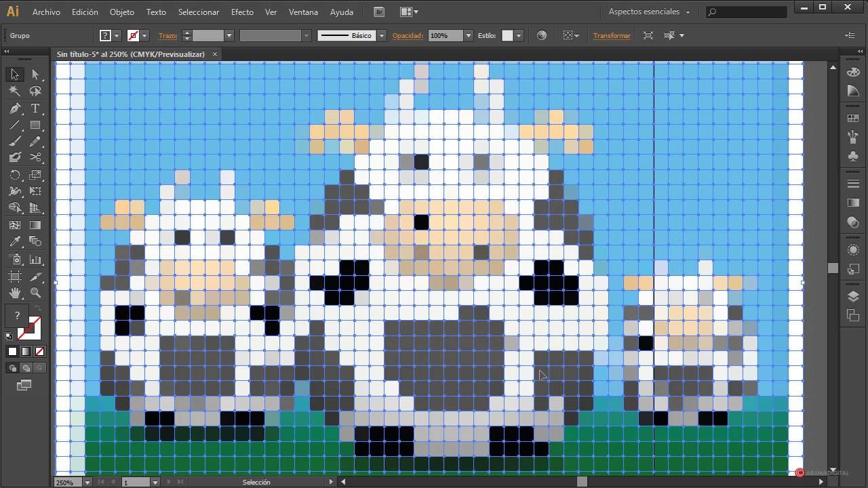Click the Transformar link

(x=612, y=35)
